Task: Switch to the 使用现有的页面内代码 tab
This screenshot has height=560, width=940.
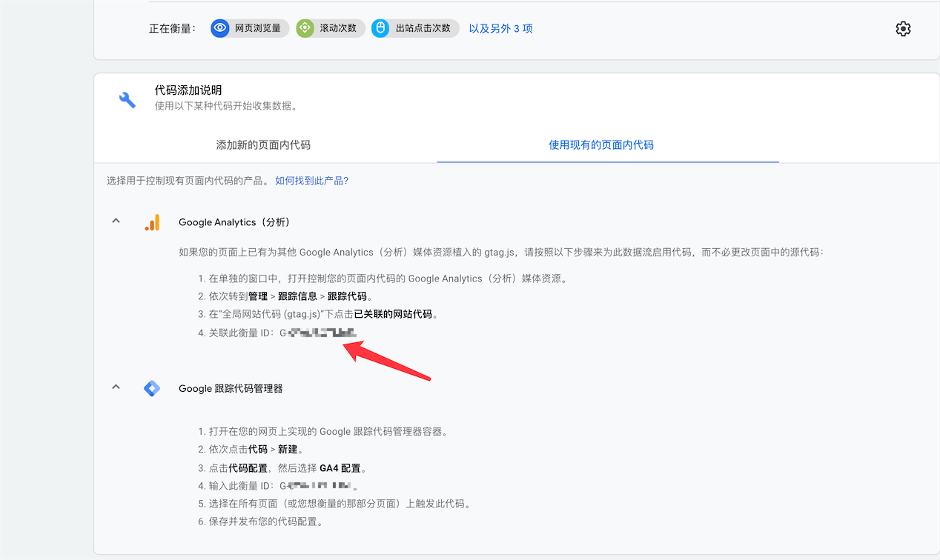Action: [x=600, y=145]
